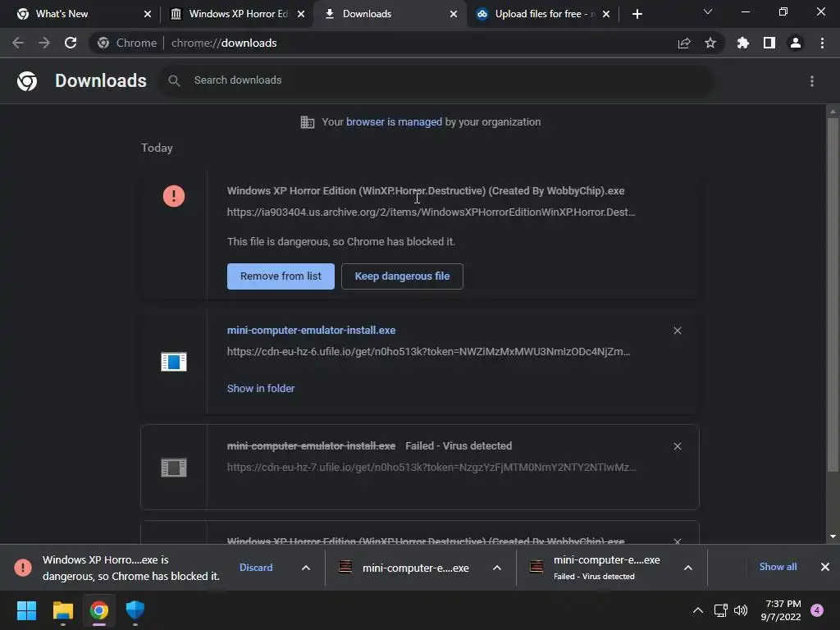This screenshot has width=840, height=630.
Task: Switch to the What's New tab
Action: pos(80,14)
